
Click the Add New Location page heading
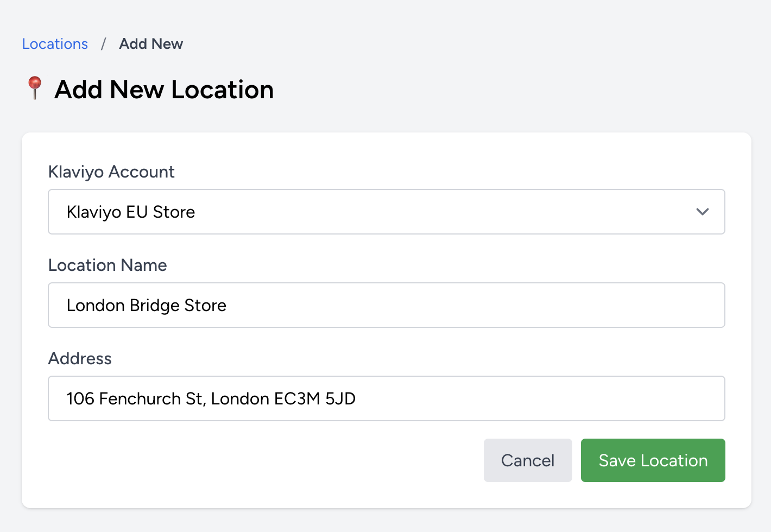[163, 89]
